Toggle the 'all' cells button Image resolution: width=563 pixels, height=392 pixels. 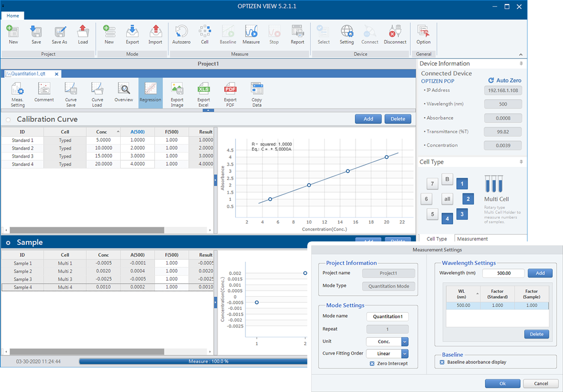447,199
